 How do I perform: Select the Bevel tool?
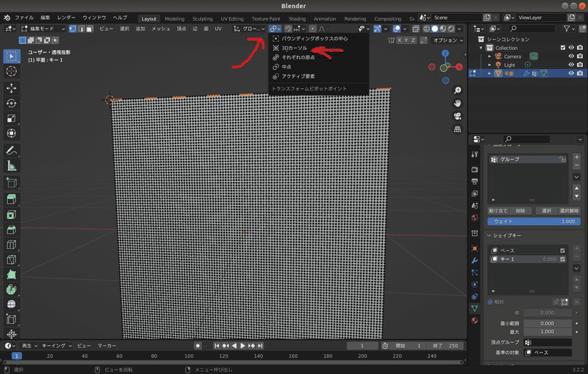[11, 229]
